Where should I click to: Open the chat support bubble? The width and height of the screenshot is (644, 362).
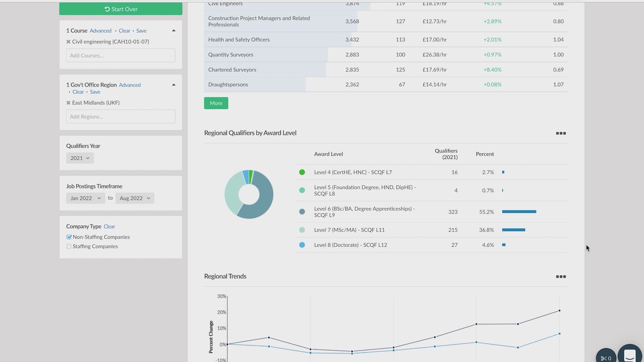point(630,355)
